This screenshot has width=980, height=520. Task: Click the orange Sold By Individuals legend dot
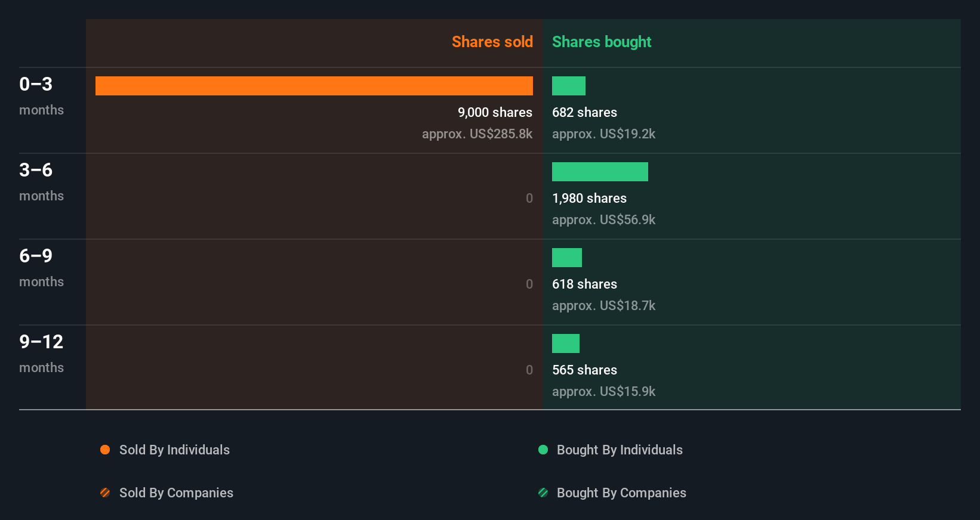pos(105,450)
